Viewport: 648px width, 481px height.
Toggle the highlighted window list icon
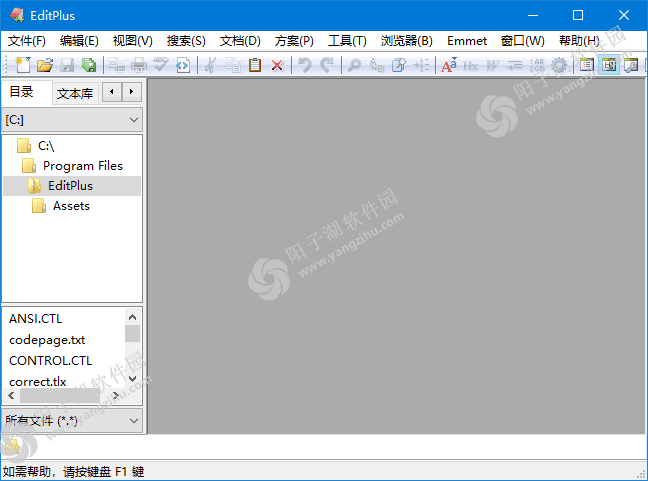(x=609, y=65)
